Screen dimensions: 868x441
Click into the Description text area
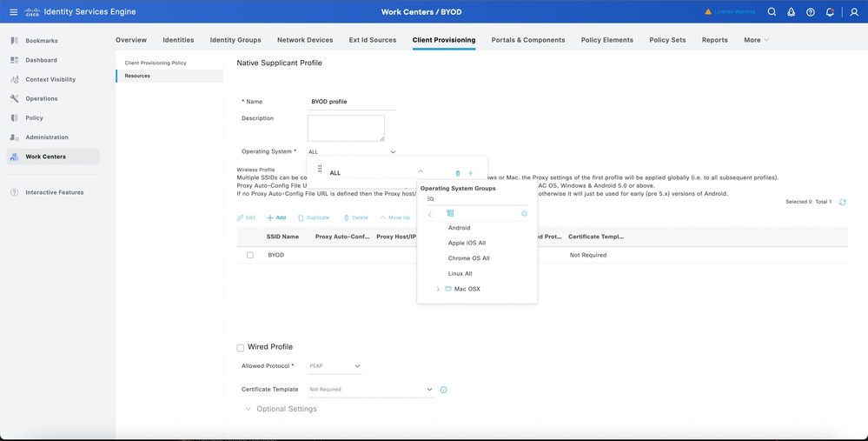coord(346,128)
